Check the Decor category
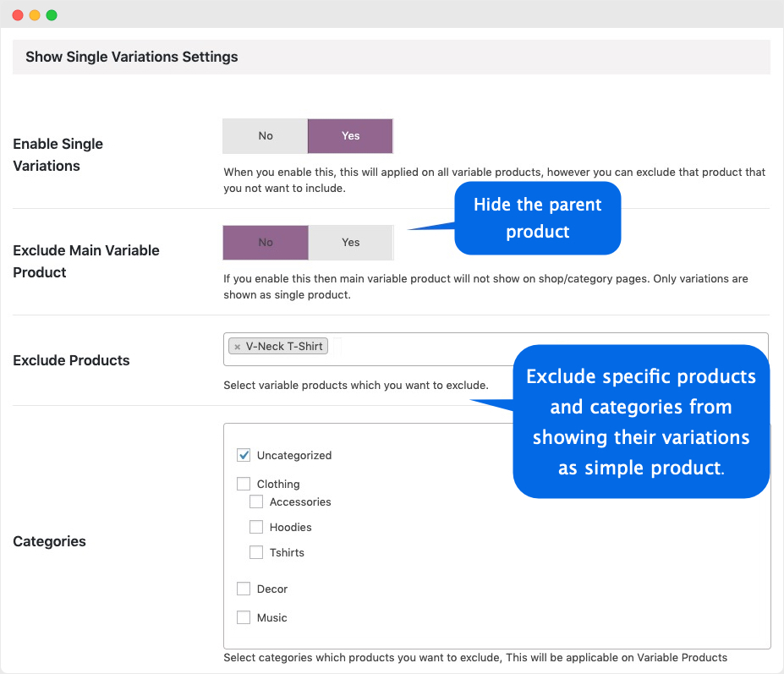This screenshot has height=674, width=784. coord(243,588)
